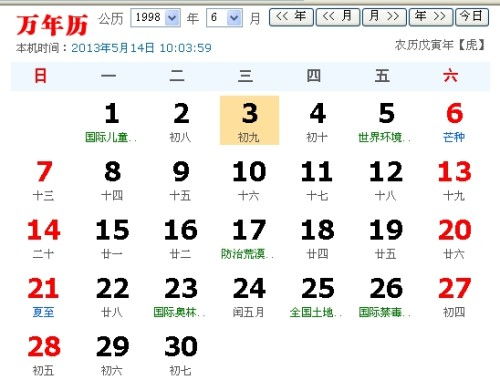
Task: Select highlighted June 3 初九 date
Action: point(249,121)
